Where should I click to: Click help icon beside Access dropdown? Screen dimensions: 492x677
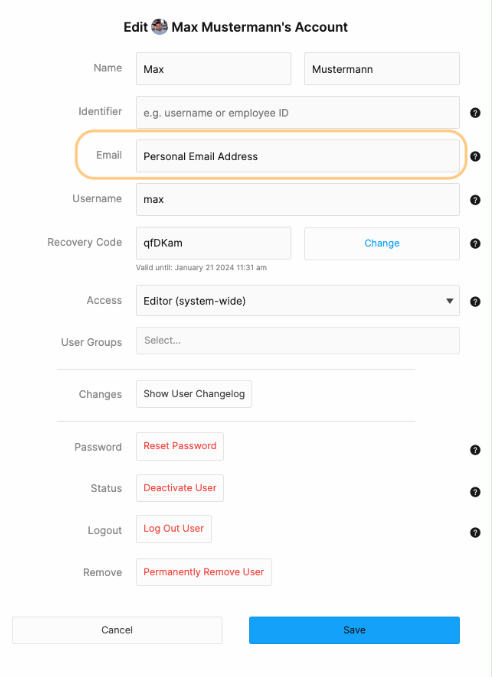coord(475,302)
